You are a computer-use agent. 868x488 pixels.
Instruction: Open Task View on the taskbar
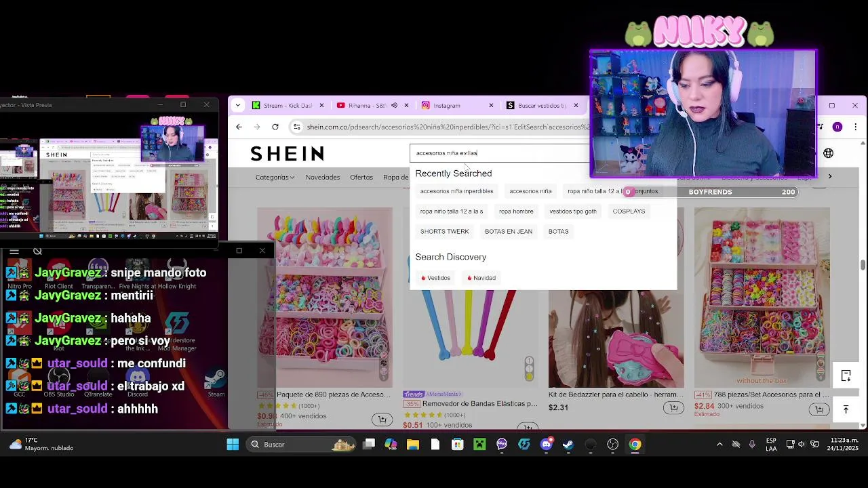(369, 445)
